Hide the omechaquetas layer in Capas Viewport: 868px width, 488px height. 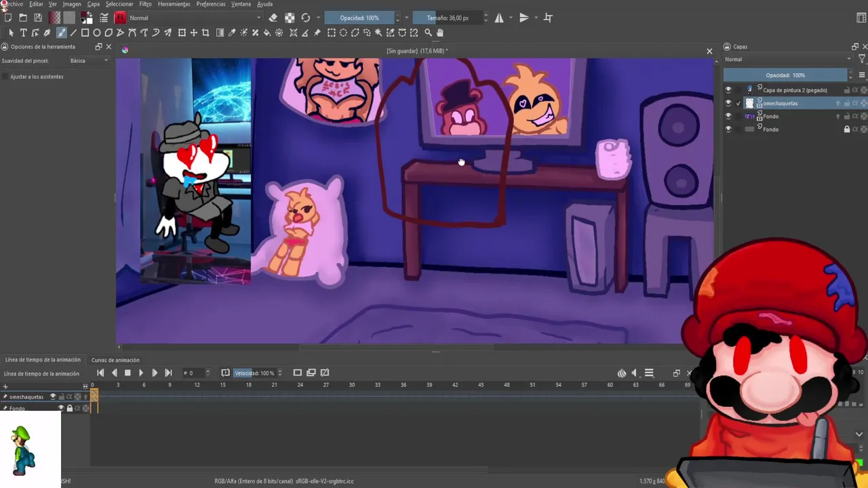tap(728, 103)
